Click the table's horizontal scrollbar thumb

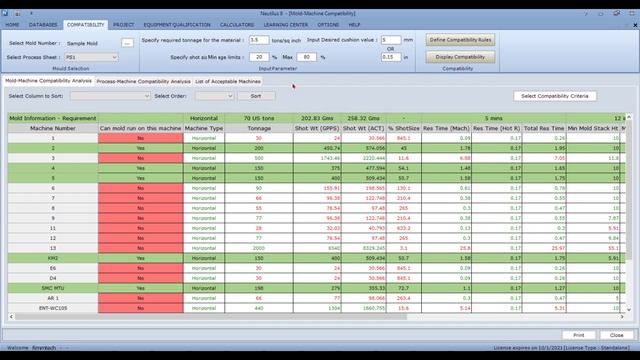point(211,317)
